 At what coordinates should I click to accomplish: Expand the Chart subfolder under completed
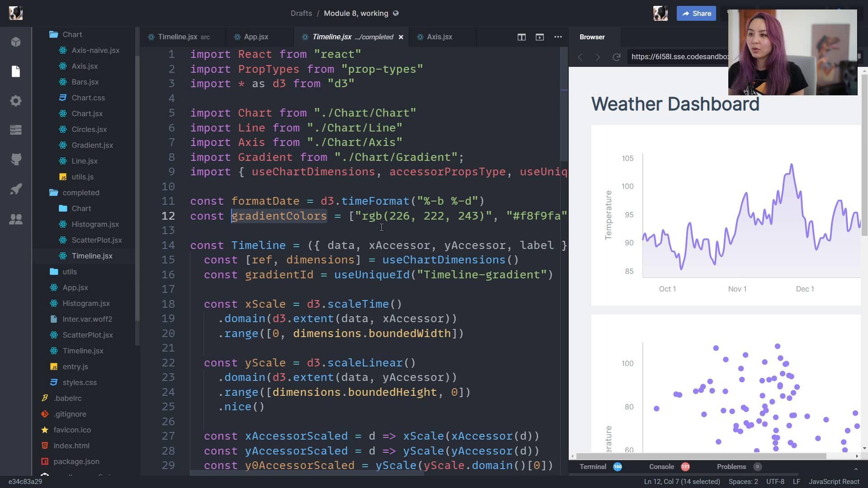[x=81, y=208]
